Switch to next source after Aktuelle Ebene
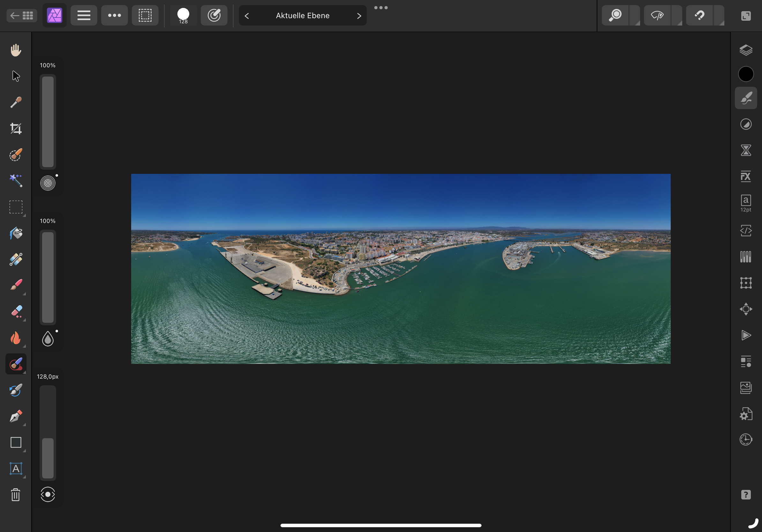 click(x=359, y=16)
